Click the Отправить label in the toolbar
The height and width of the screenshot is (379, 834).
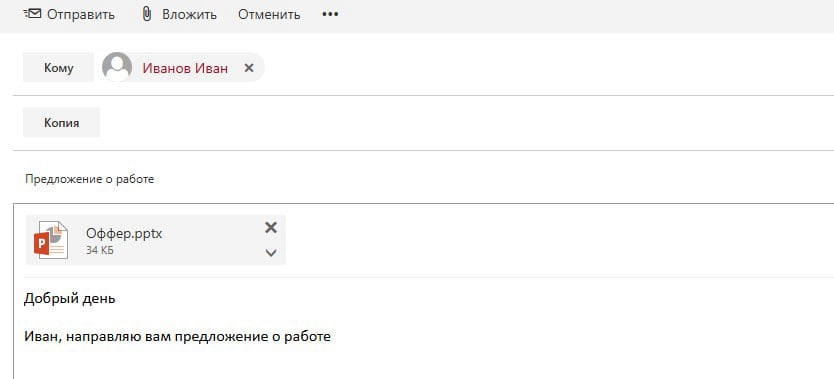coord(81,14)
